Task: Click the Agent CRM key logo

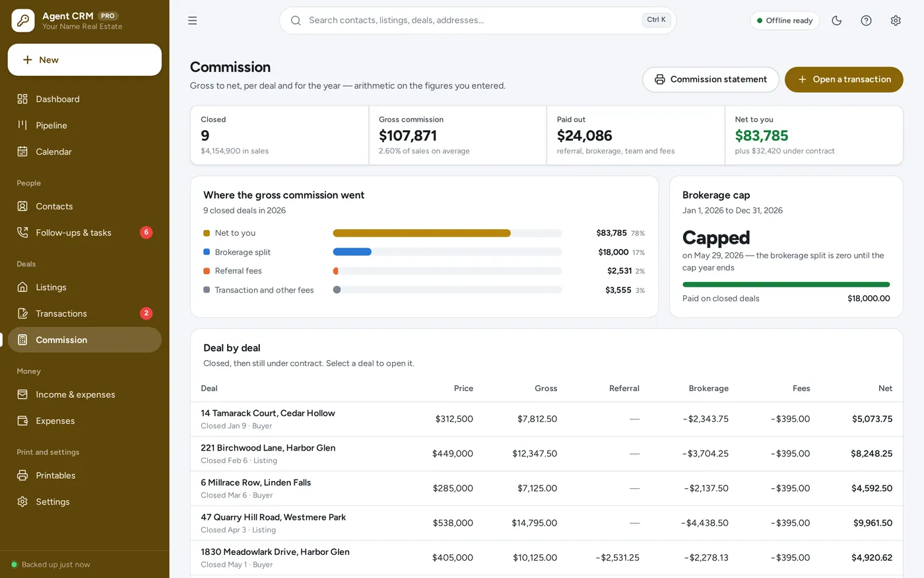Action: tap(23, 20)
